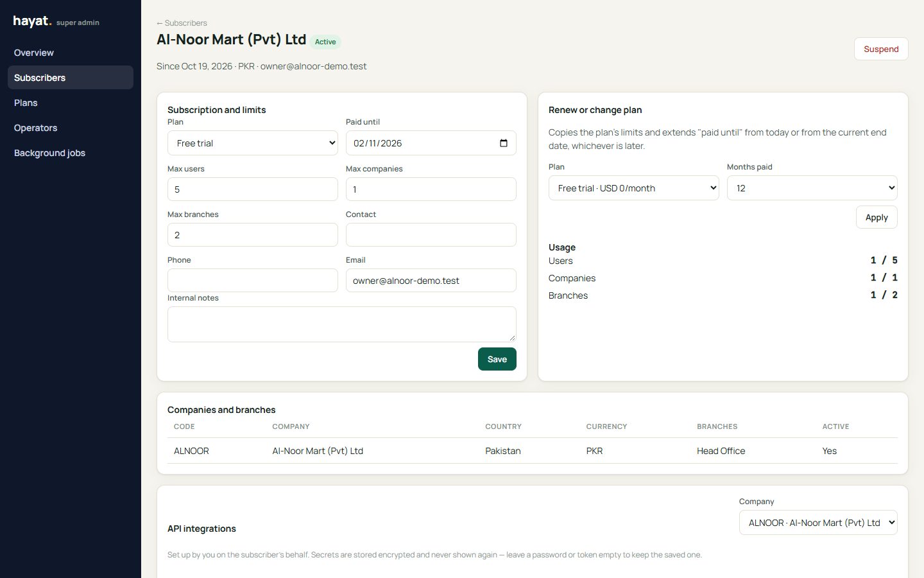
Task: Click the Paid until date 02/11/2026
Action: [378, 143]
